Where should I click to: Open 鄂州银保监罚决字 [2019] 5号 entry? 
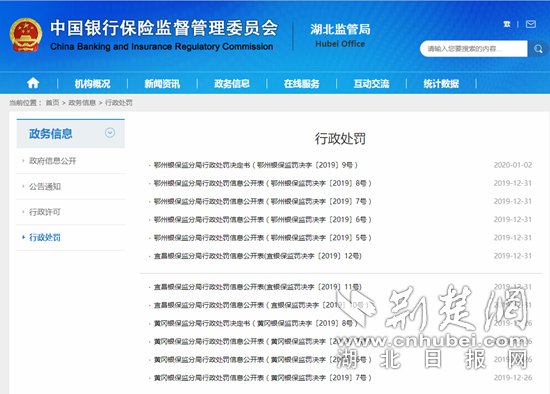coord(262,238)
